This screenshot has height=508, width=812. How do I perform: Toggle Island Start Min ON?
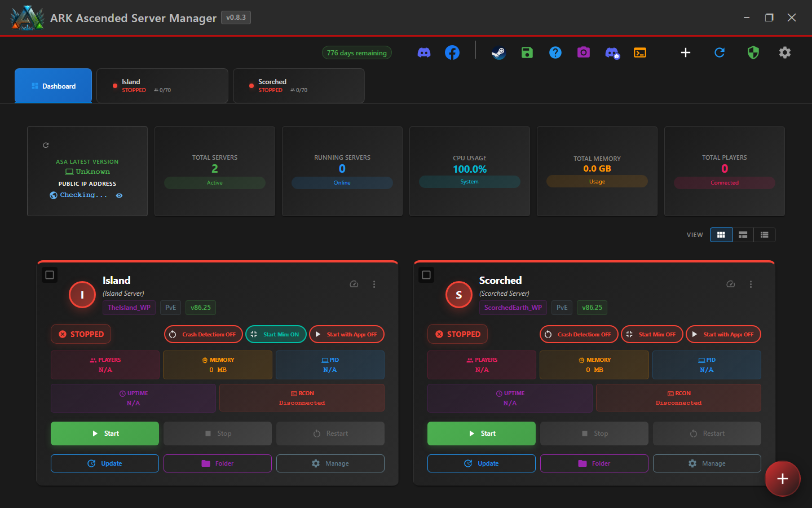click(x=276, y=334)
